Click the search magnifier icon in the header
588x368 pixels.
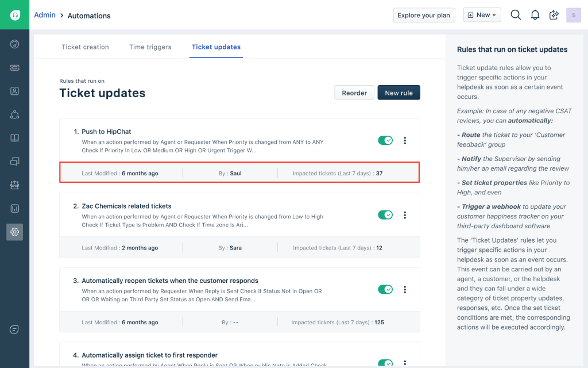coord(516,15)
